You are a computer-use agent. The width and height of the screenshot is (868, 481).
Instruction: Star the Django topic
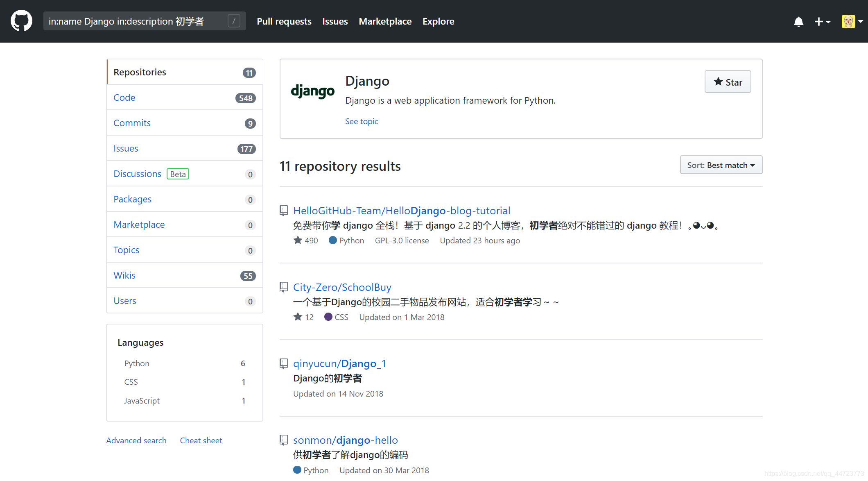728,82
